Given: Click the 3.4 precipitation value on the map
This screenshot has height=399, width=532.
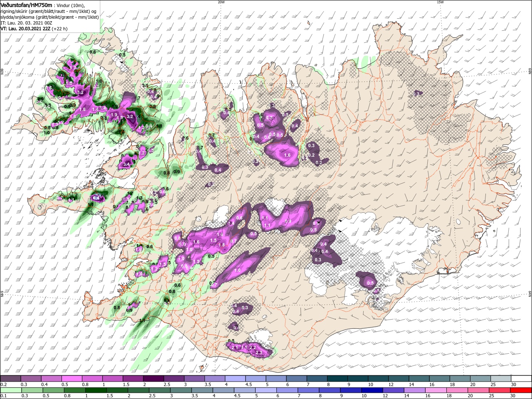Looking at the screenshot, I should click(x=127, y=165).
